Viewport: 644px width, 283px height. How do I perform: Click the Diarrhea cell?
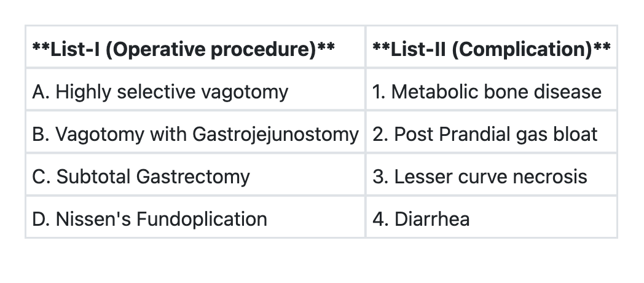point(421,219)
